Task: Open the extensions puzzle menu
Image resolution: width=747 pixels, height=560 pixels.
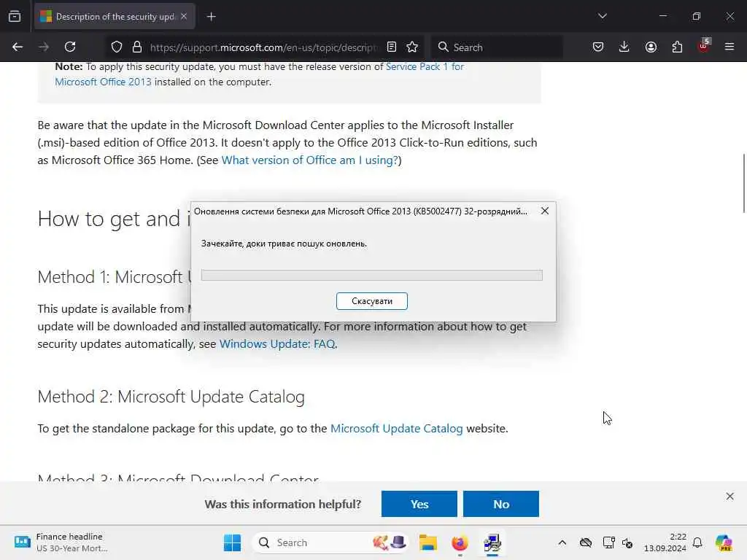Action: coord(677,47)
